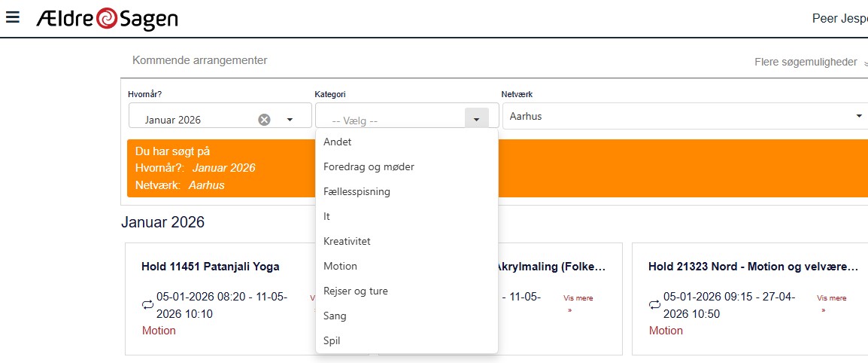Open the Netværk Aarhus dropdown
Viewport: 868px width, 363px height.
(x=858, y=117)
